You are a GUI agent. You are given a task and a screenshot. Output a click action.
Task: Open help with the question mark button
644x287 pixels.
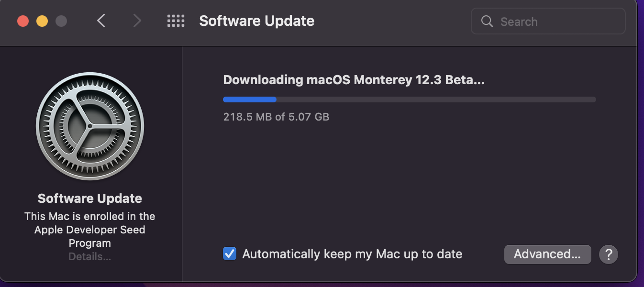tap(609, 254)
